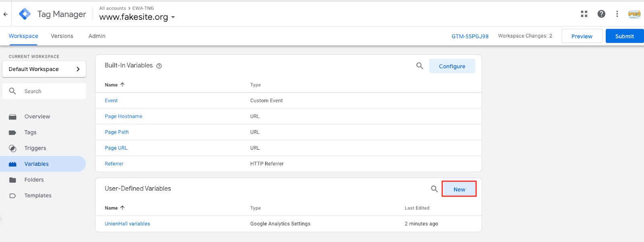Click the User-Defined Variables search icon
Viewport: 644px width, 242px height.
click(x=434, y=189)
